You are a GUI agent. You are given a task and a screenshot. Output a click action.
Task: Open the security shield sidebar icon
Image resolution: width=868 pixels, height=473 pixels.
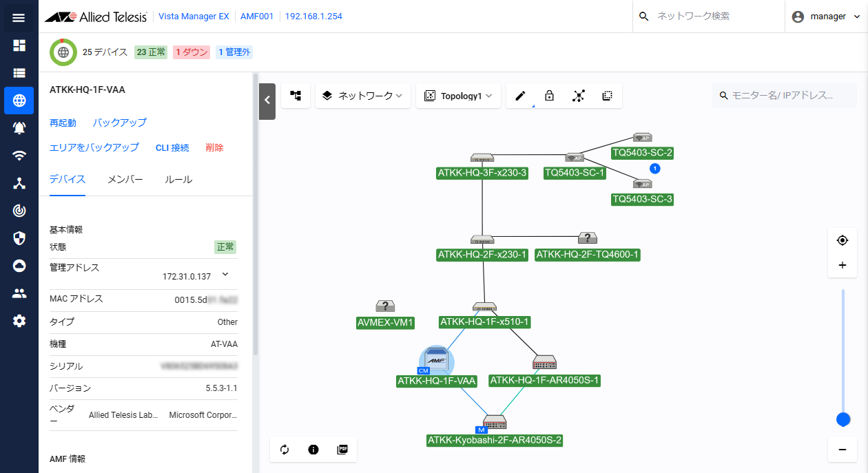point(19,238)
